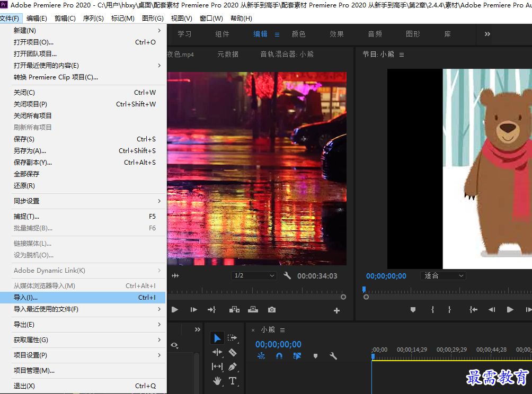Play the program monitor sequence
Image resolution: width=532 pixels, height=394 pixels.
(x=510, y=310)
